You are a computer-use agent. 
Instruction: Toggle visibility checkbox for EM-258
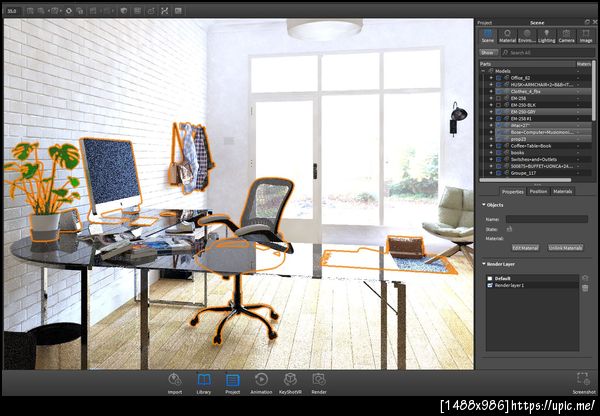pos(499,98)
